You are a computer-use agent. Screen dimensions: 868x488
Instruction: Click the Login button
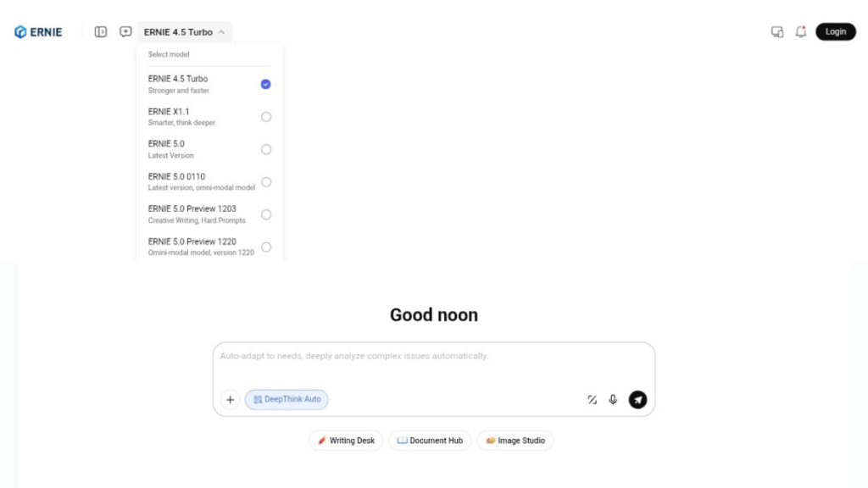click(x=835, y=32)
